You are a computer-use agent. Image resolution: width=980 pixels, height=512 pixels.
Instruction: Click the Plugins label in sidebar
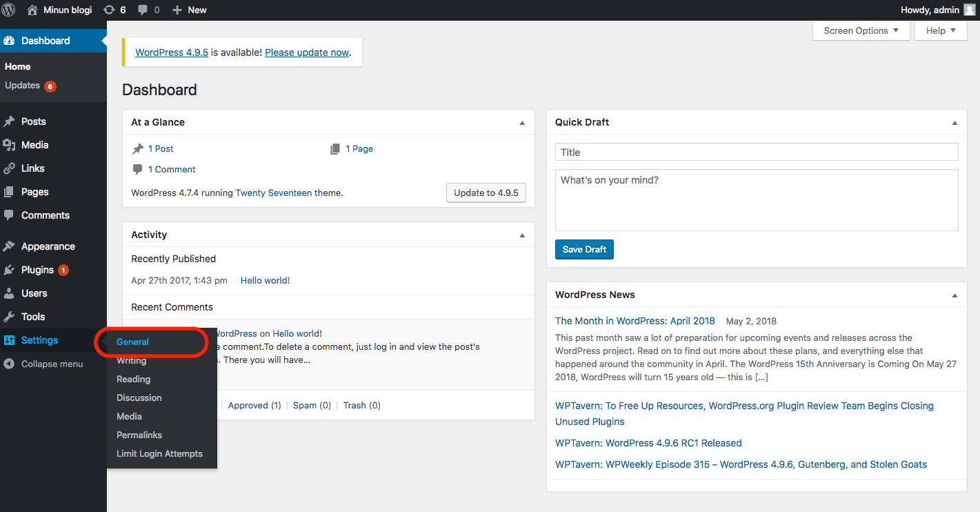pyautogui.click(x=37, y=270)
